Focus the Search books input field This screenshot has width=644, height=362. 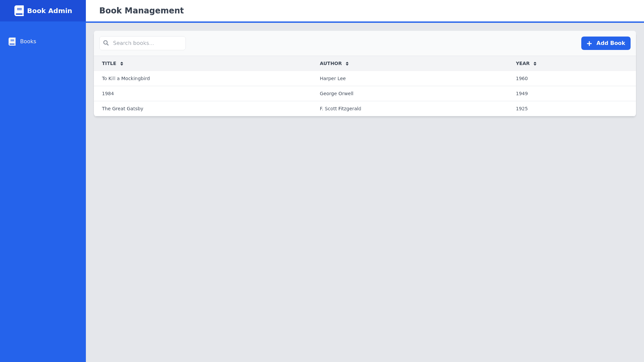coord(148,43)
